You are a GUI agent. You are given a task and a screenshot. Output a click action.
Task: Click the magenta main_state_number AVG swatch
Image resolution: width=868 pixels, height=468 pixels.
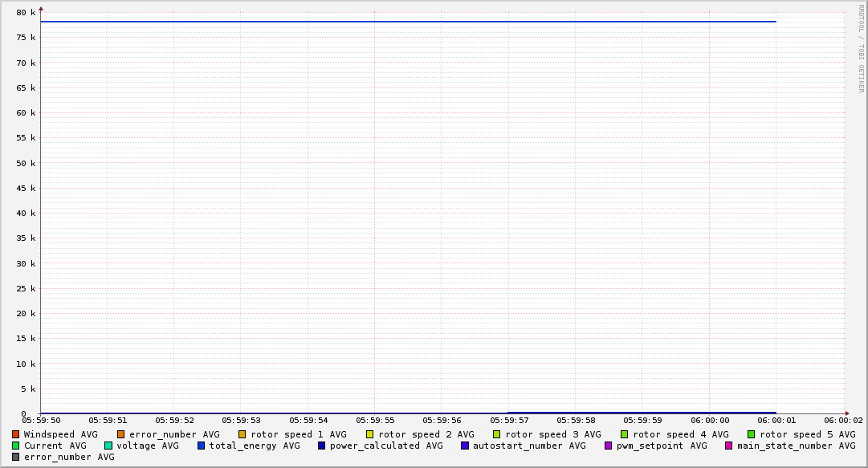729,446
